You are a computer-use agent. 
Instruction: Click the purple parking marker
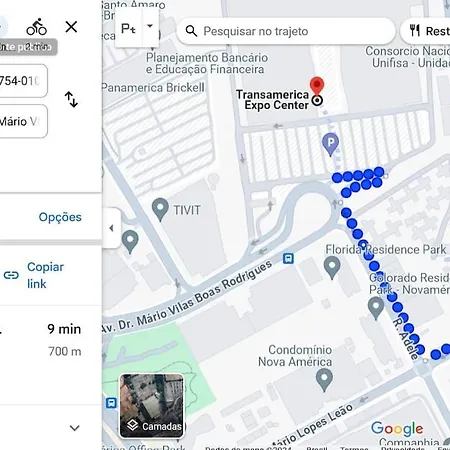(330, 144)
